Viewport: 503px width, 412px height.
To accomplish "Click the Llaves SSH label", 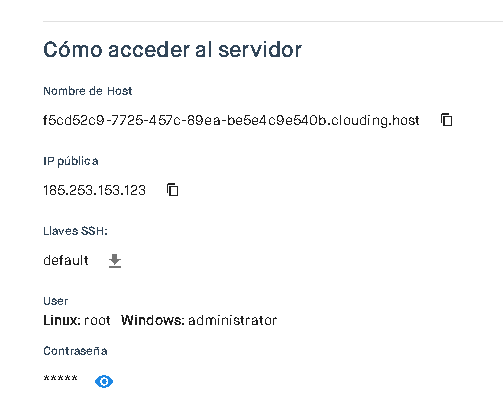I will click(75, 231).
